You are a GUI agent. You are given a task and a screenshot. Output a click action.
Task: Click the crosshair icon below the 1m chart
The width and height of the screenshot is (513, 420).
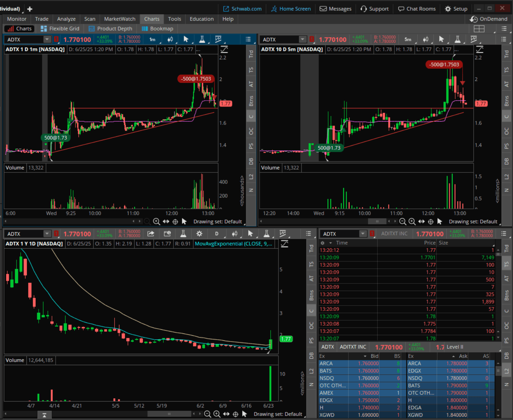point(175,221)
